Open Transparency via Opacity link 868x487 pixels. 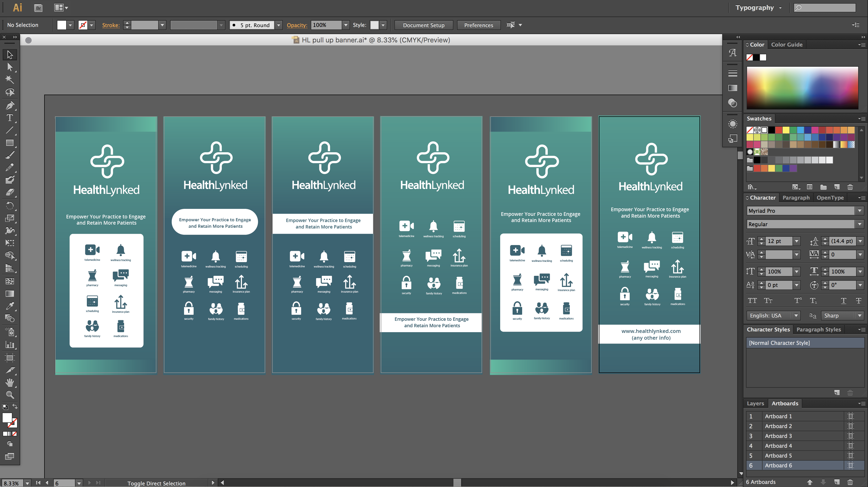[x=296, y=25]
